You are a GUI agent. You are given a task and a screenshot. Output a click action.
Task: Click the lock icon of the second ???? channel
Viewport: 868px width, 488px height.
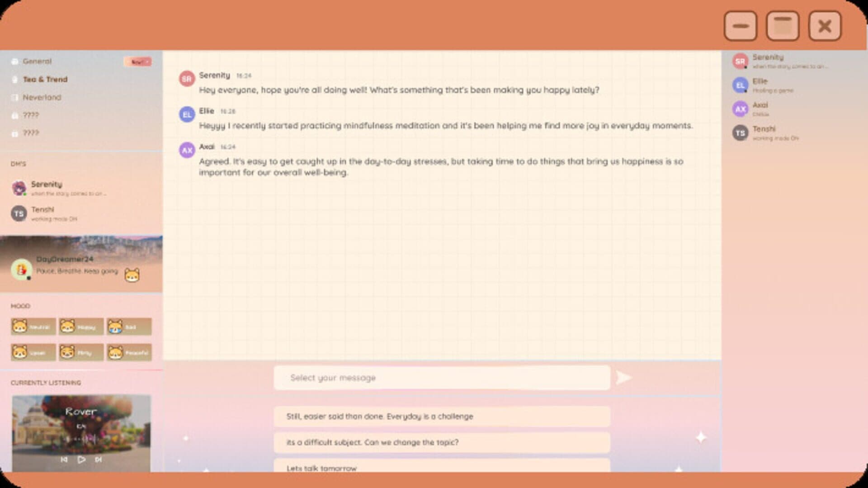click(14, 133)
